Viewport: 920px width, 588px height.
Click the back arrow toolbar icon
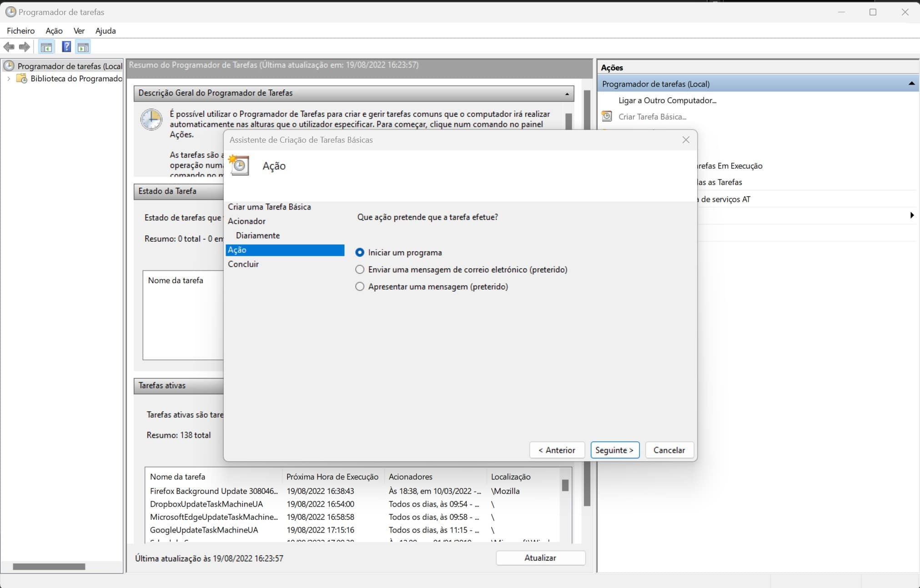click(x=9, y=47)
